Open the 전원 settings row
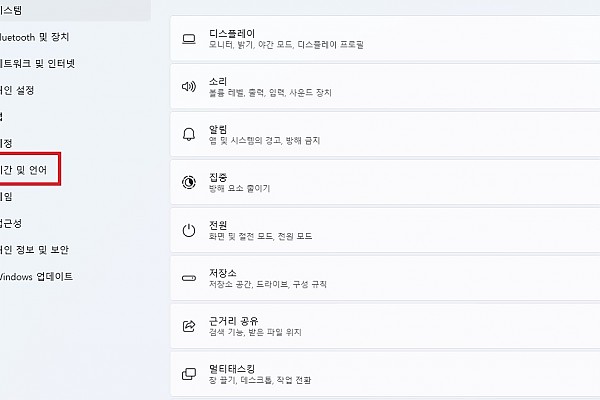Image resolution: width=600 pixels, height=400 pixels. coord(385,230)
